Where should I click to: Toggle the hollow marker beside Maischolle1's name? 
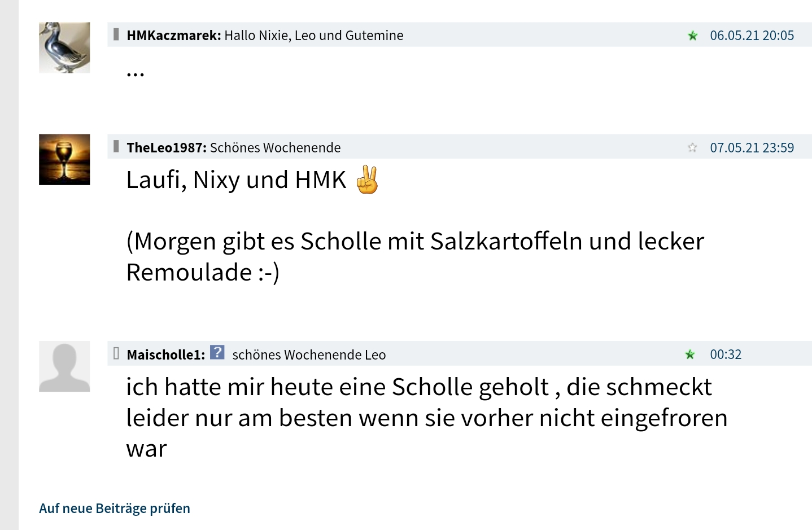(x=116, y=354)
